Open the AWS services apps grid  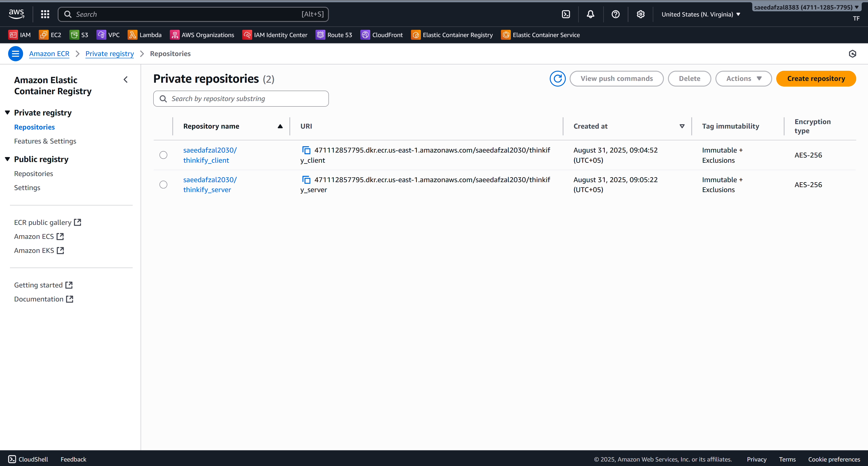pyautogui.click(x=45, y=14)
